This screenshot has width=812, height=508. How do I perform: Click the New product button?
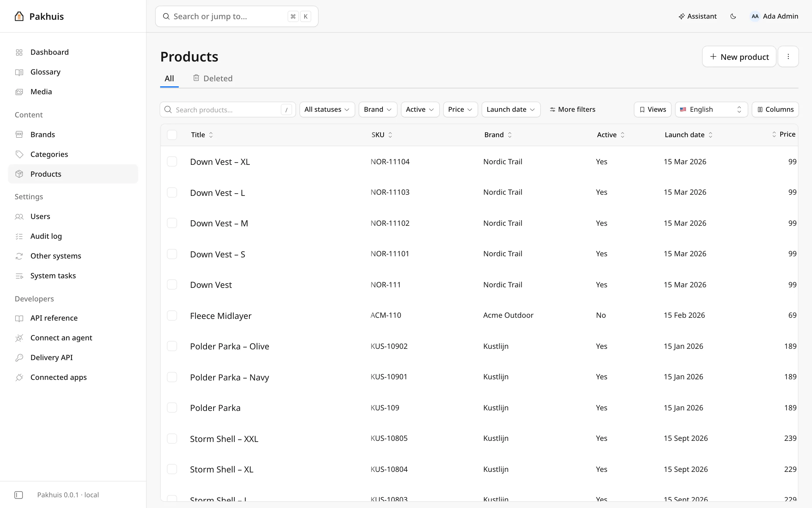pos(739,56)
